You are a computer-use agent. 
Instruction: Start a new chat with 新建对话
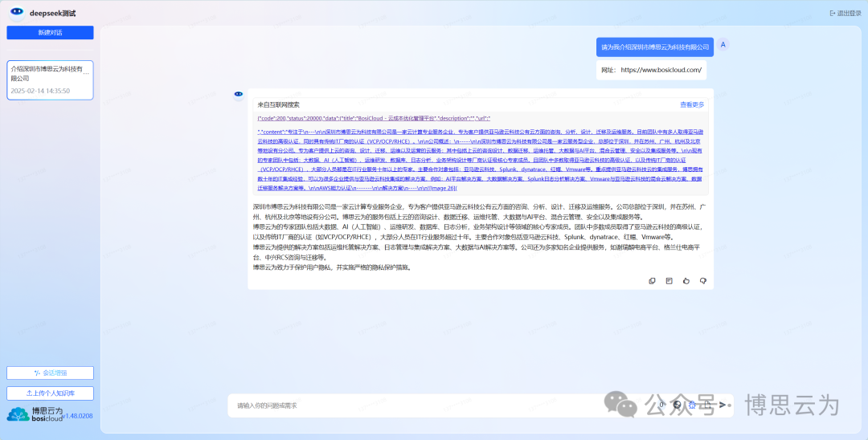pos(50,33)
